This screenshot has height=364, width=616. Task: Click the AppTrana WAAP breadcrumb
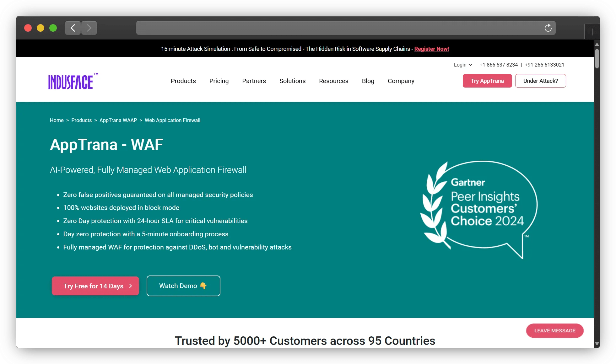[118, 120]
